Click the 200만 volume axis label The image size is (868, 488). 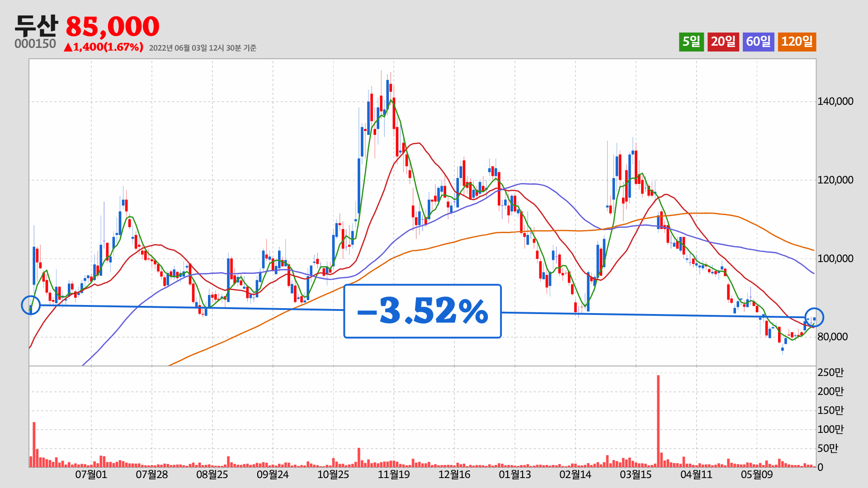830,391
